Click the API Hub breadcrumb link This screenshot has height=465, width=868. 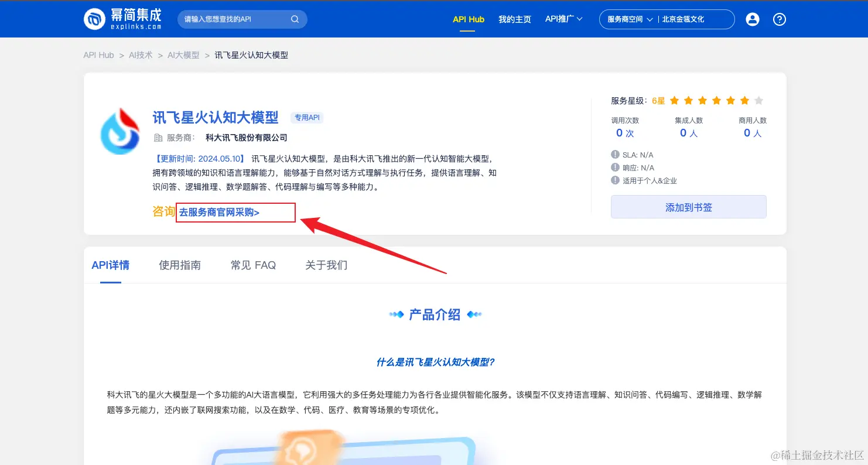pos(98,55)
